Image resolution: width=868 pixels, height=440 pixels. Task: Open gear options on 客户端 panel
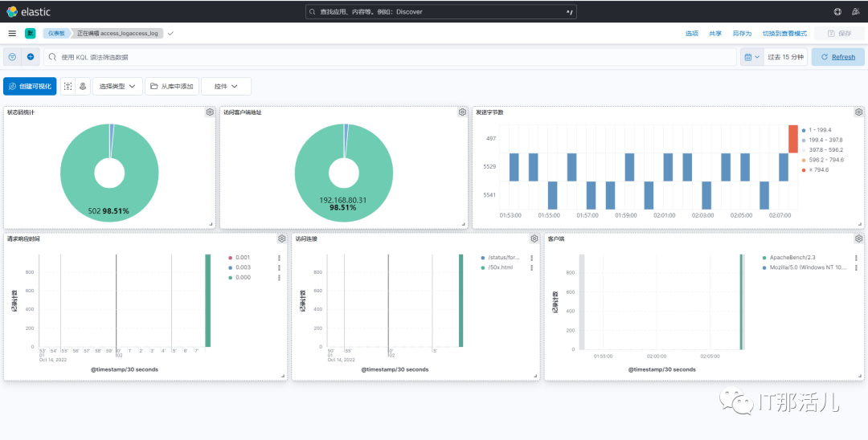pos(858,238)
